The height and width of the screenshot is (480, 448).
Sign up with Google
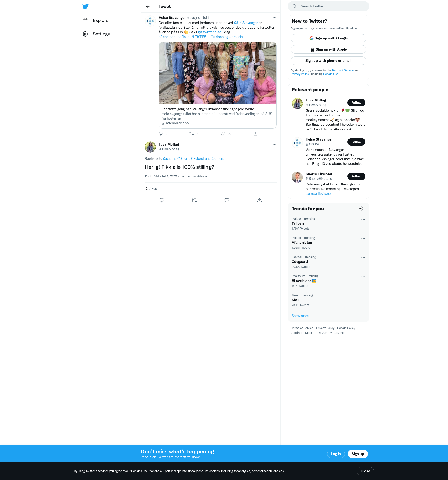(x=328, y=38)
